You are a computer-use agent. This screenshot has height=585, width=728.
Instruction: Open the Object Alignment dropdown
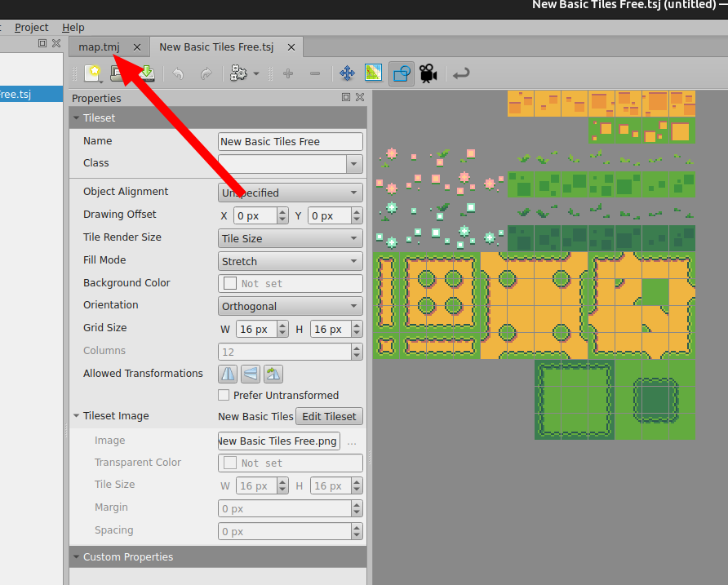pos(290,192)
